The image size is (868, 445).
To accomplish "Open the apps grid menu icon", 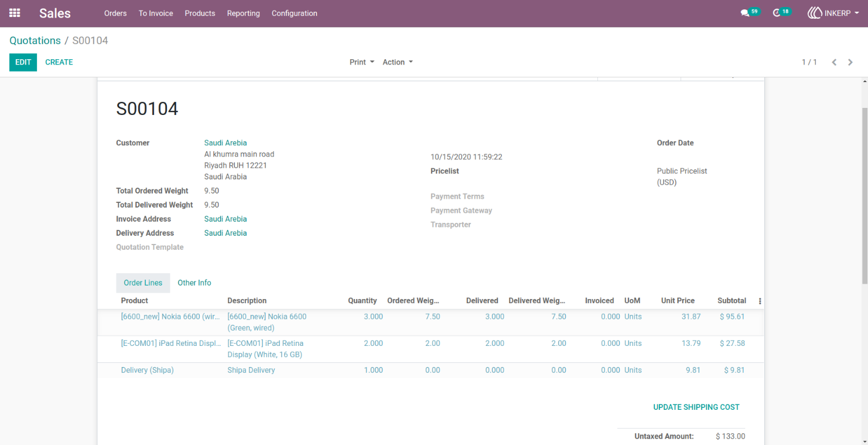I will point(15,13).
